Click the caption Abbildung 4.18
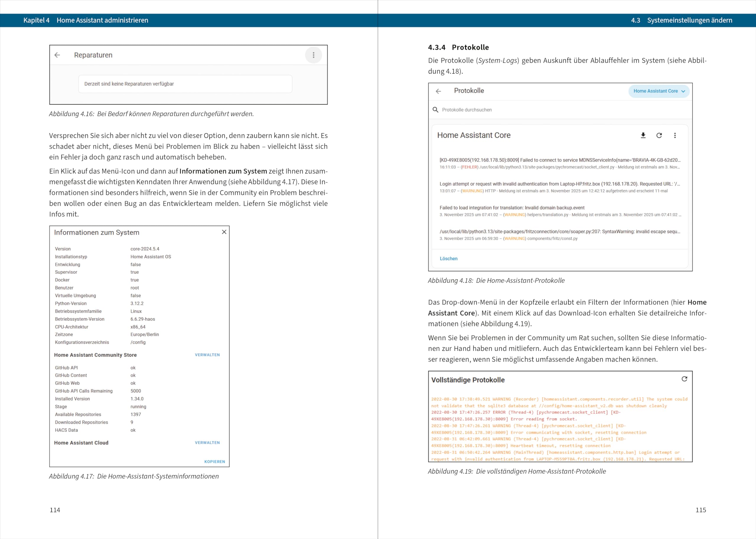This screenshot has width=756, height=539. click(x=496, y=280)
